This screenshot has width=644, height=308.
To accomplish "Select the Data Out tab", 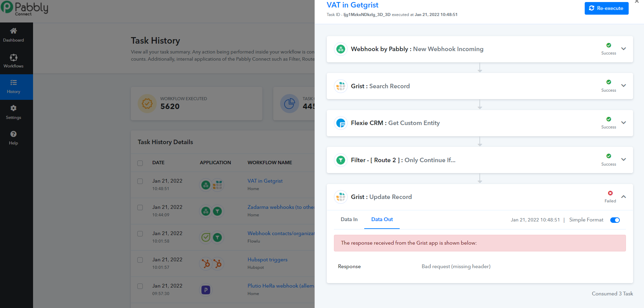I will click(382, 219).
